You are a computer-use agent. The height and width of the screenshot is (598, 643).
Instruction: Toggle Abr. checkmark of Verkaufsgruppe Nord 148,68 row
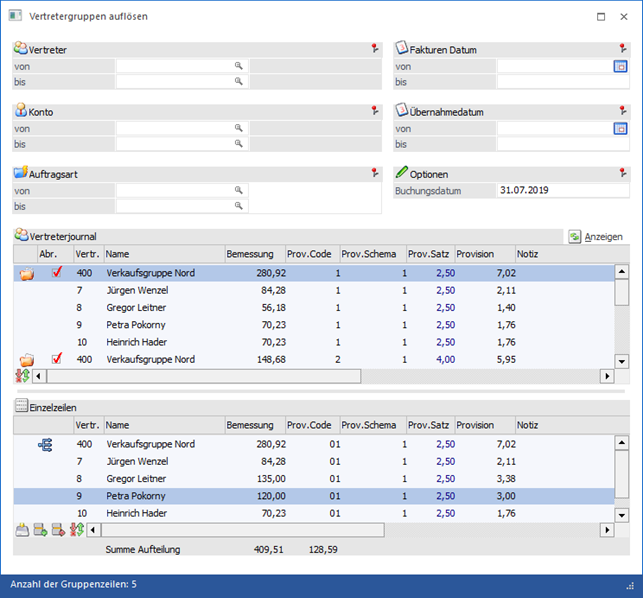[x=57, y=359]
